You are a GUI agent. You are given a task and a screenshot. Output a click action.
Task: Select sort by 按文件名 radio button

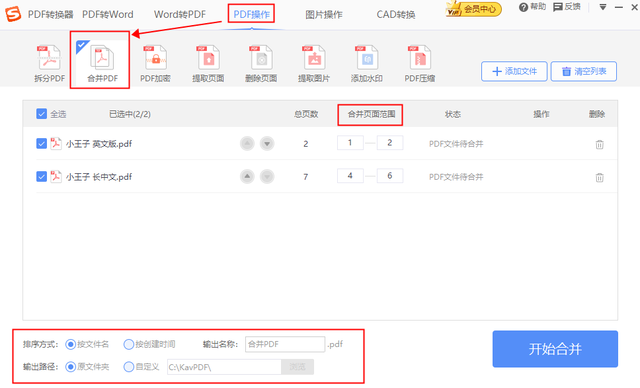point(71,344)
